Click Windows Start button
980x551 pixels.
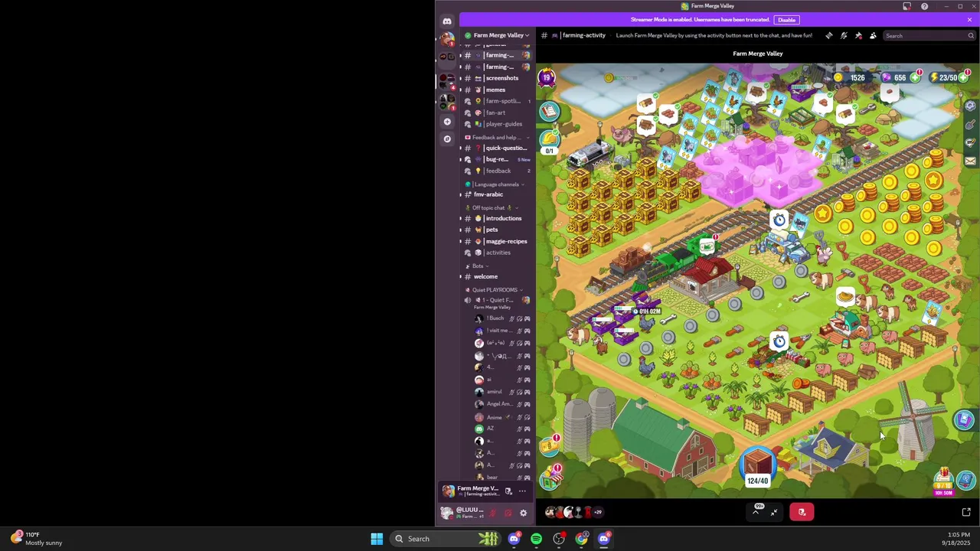point(377,539)
